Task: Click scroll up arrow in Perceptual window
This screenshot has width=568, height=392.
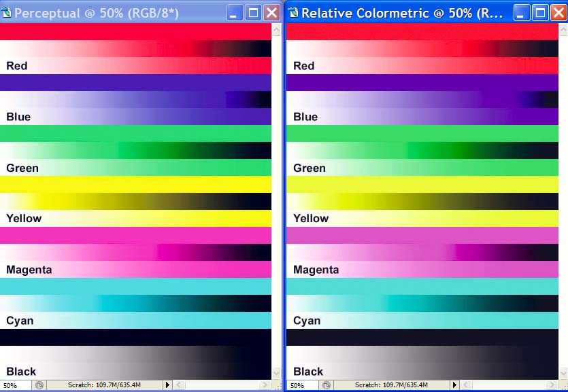Action: pos(276,30)
